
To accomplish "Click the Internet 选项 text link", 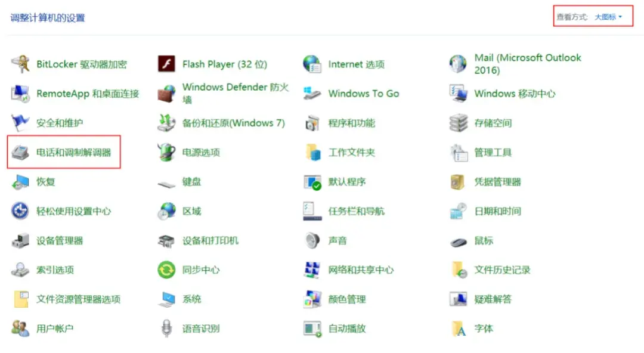I will coord(357,64).
